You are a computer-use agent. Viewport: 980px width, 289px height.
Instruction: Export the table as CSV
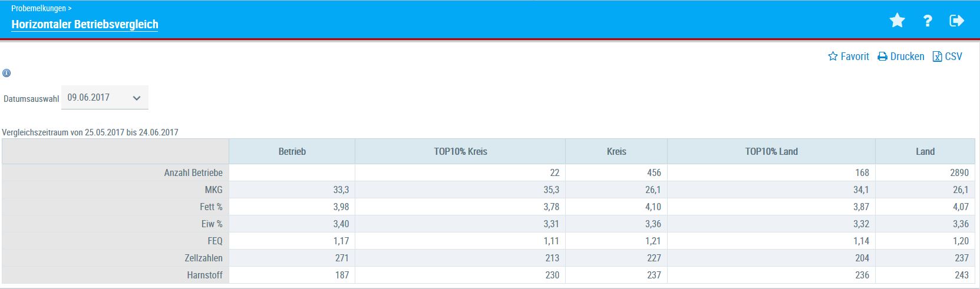(x=947, y=57)
